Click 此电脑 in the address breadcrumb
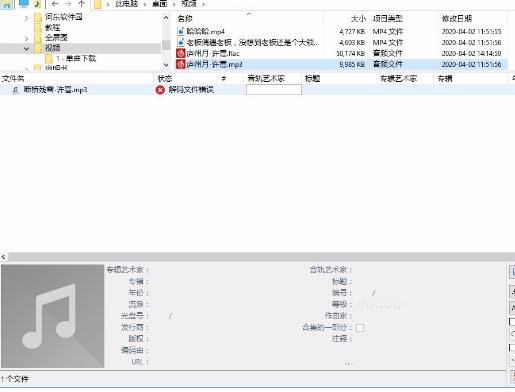515x392 pixels. coord(126,4)
